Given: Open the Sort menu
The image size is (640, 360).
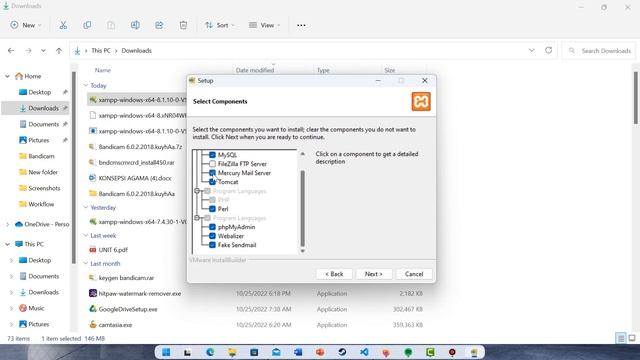Looking at the screenshot, I should (x=220, y=25).
